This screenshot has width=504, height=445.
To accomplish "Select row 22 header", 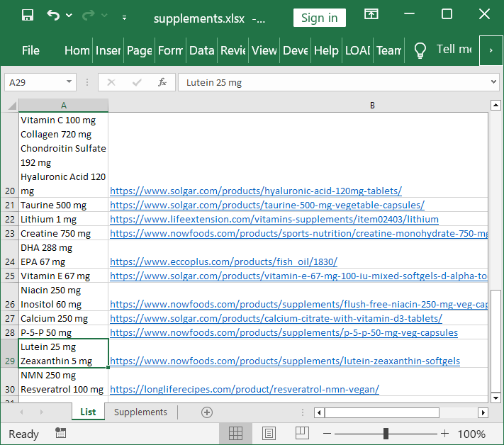I will [10, 219].
